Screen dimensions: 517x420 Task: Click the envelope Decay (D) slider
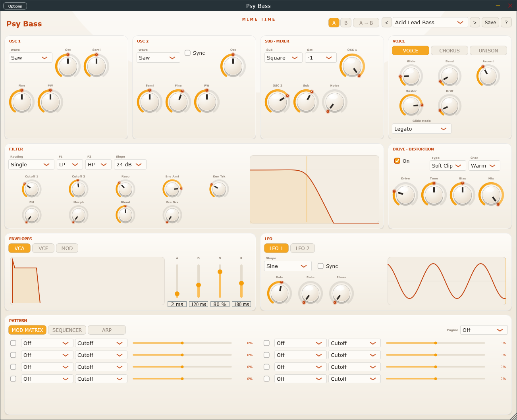(x=199, y=281)
